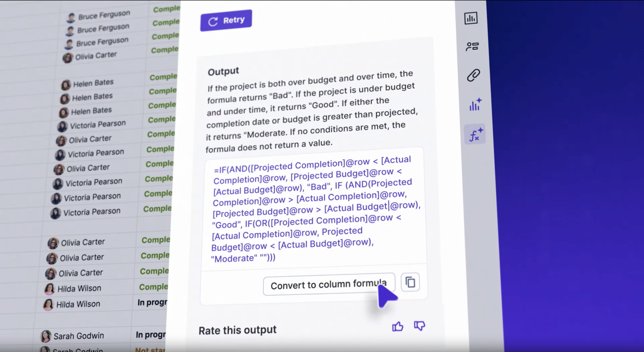This screenshot has height=352, width=644.
Task: Toggle thumbs up on output rating
Action: click(398, 326)
